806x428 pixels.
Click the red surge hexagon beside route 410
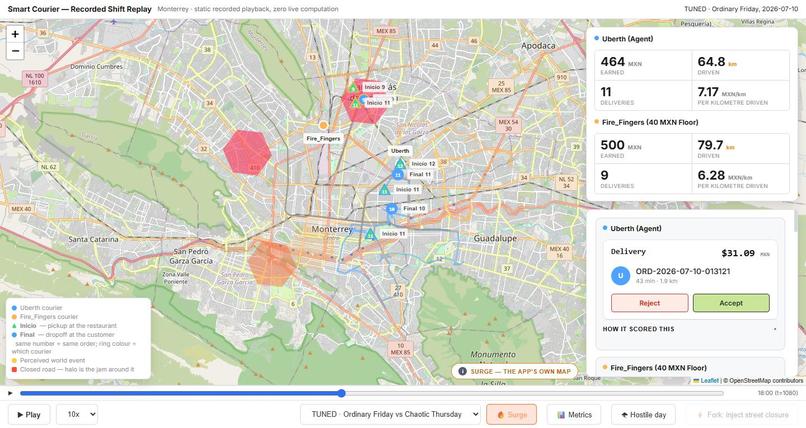pyautogui.click(x=247, y=153)
